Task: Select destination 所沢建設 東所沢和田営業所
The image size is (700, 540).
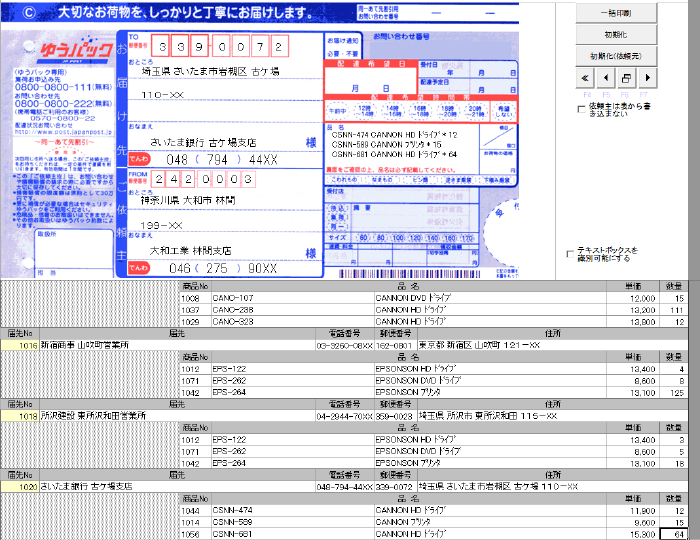Action: click(177, 416)
